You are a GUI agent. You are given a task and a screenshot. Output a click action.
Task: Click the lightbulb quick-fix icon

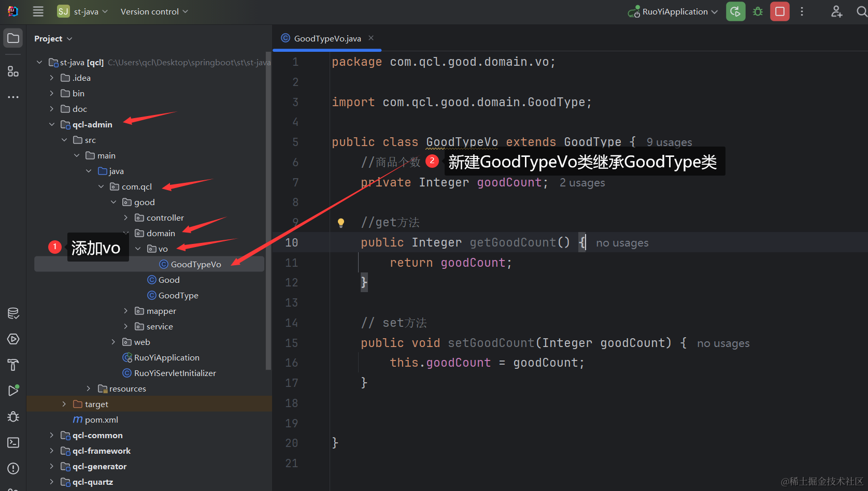click(341, 223)
